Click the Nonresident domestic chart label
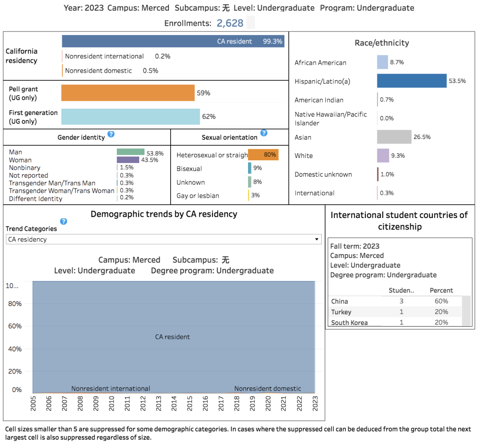This screenshot has width=480, height=448. [x=268, y=389]
